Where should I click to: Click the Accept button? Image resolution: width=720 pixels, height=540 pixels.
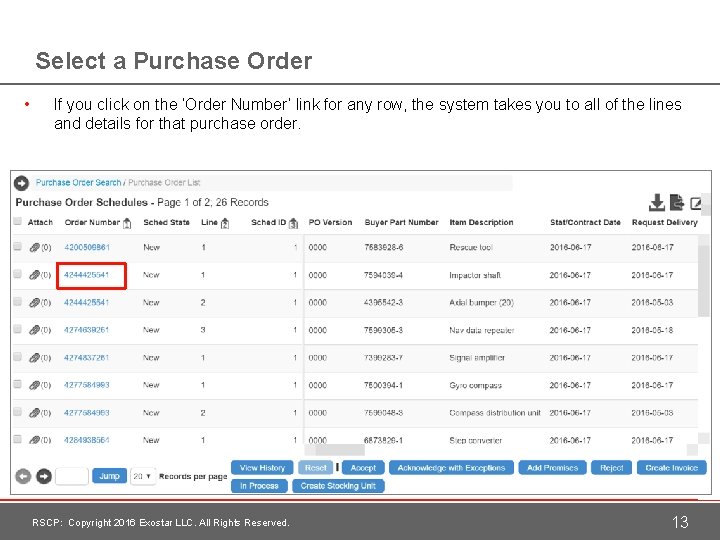pyautogui.click(x=363, y=468)
